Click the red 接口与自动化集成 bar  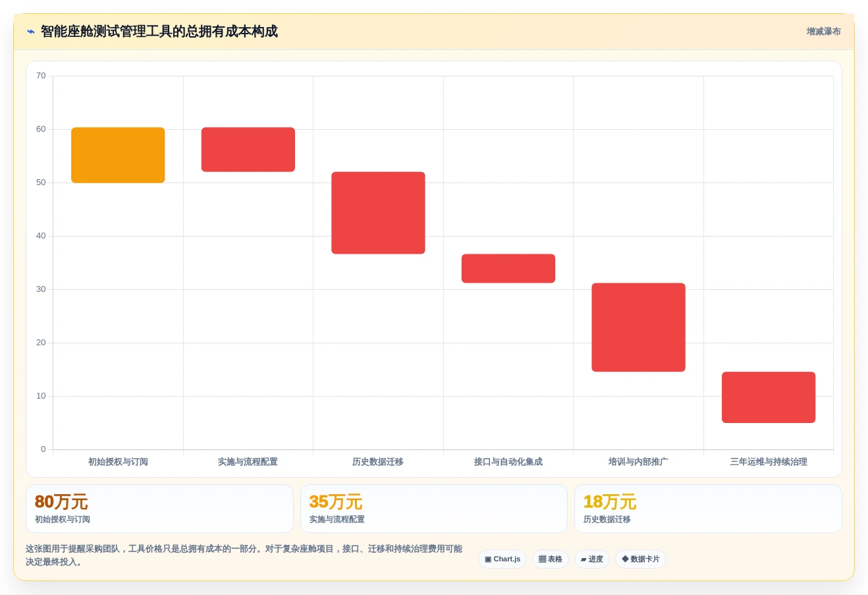coord(508,268)
